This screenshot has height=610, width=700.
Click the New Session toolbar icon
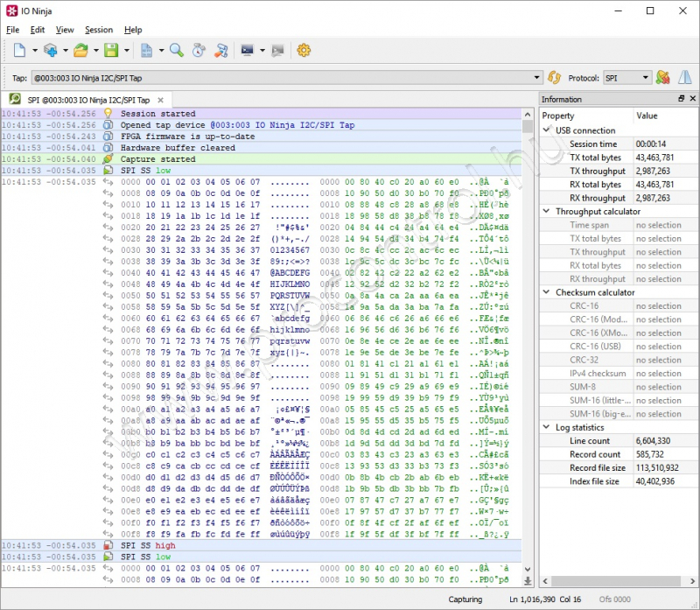pyautogui.click(x=19, y=50)
